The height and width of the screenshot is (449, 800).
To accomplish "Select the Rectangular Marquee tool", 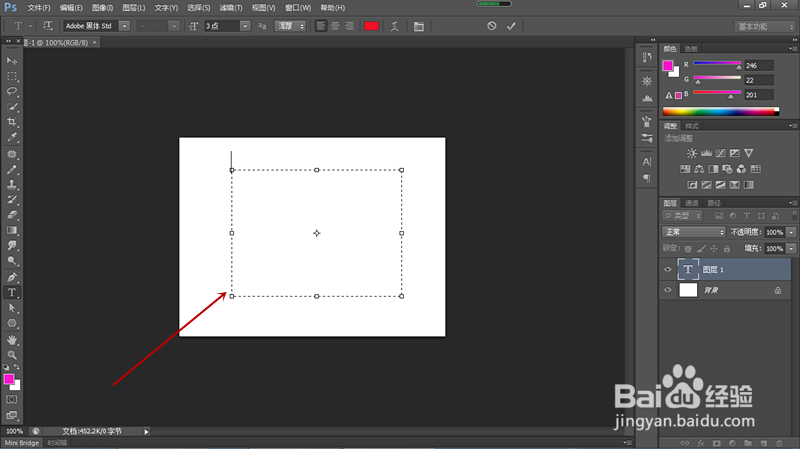I will click(x=12, y=77).
